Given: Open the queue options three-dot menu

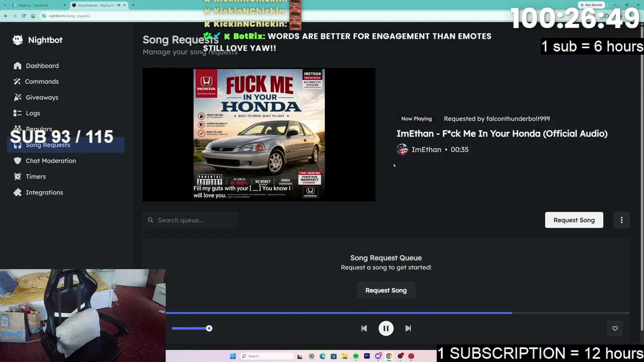Looking at the screenshot, I should 621,220.
